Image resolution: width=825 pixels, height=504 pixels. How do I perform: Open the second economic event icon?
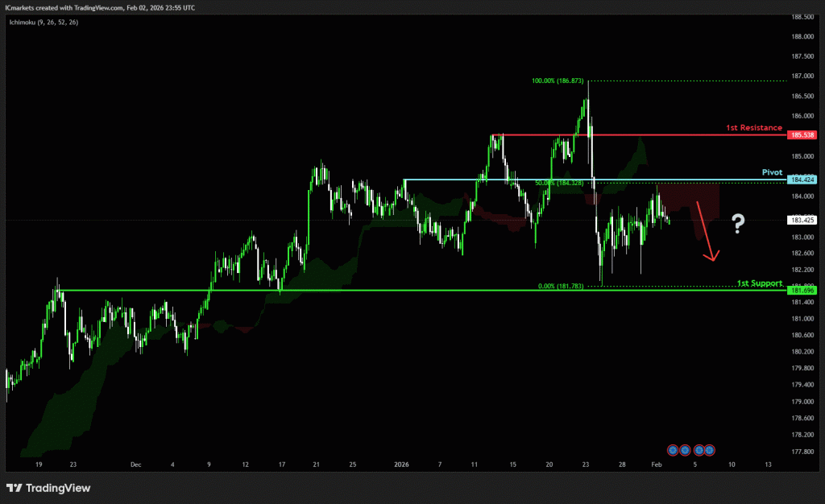[x=684, y=449]
